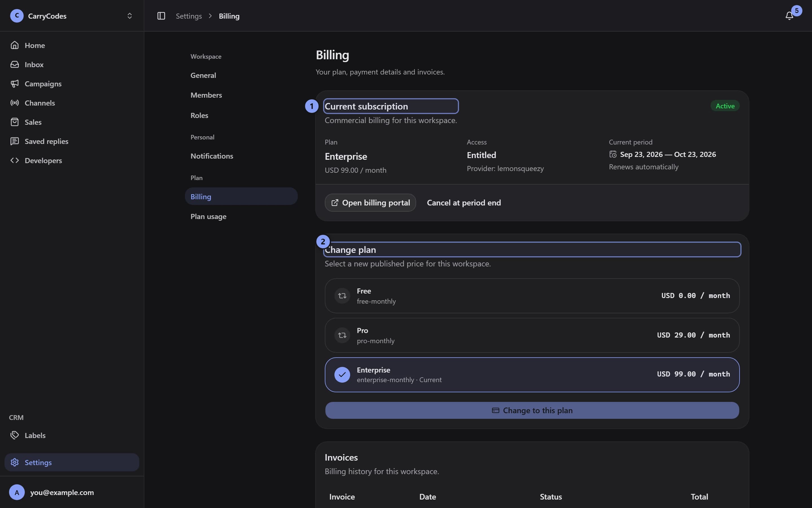
Task: Go to Roles settings
Action: tap(241, 115)
